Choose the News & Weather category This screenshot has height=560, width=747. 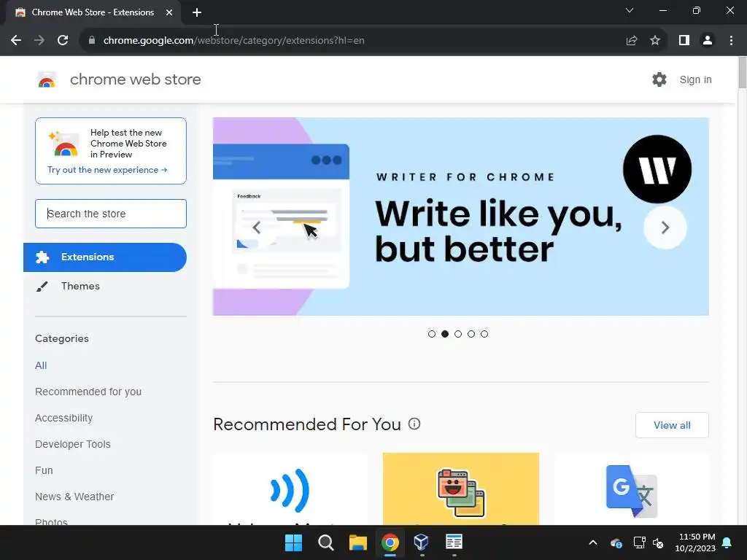pyautogui.click(x=74, y=496)
